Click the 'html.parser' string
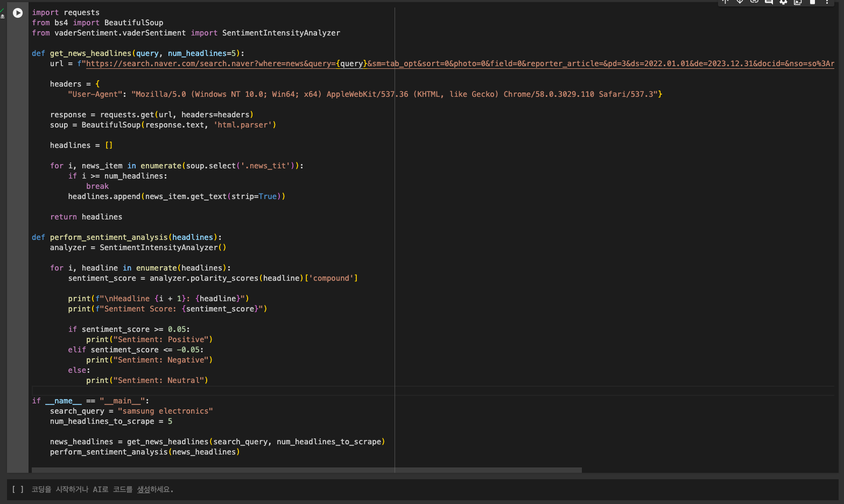Viewport: 844px width, 504px height. [x=242, y=125]
